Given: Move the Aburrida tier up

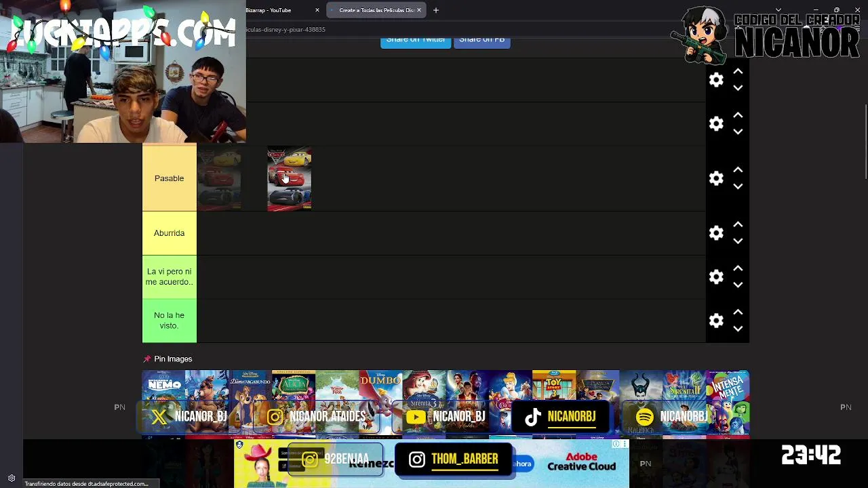Looking at the screenshot, I should (738, 225).
